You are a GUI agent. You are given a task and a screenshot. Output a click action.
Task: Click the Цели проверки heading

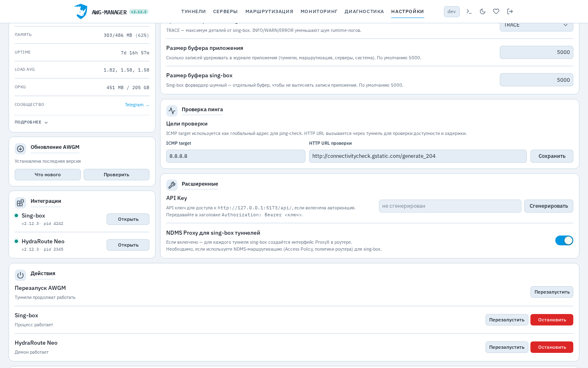[187, 123]
